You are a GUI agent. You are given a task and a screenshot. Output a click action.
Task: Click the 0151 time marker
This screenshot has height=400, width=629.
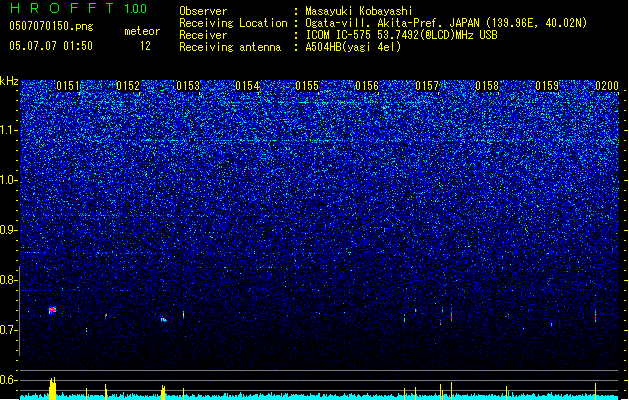(68, 86)
